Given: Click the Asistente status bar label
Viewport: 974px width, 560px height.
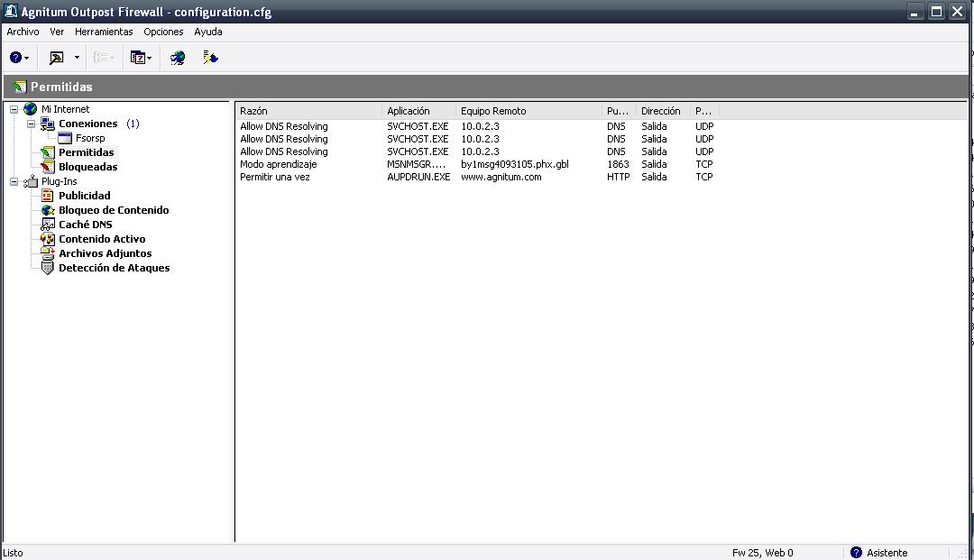Looking at the screenshot, I should tap(887, 553).
